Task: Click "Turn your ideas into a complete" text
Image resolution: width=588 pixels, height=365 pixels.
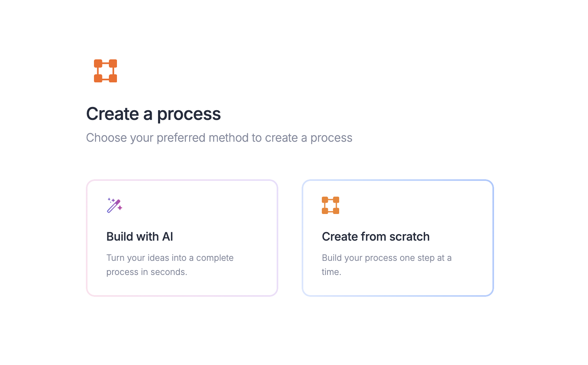Action: coord(170,258)
